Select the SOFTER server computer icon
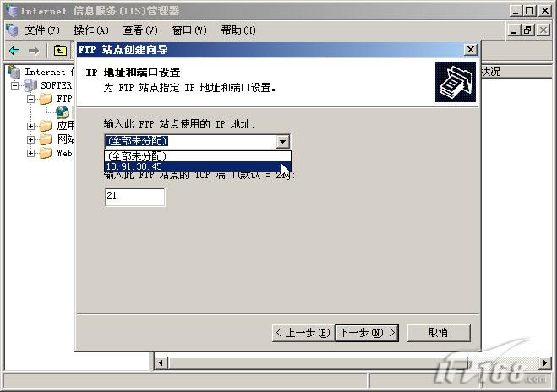This screenshot has width=557, height=392. (30, 85)
